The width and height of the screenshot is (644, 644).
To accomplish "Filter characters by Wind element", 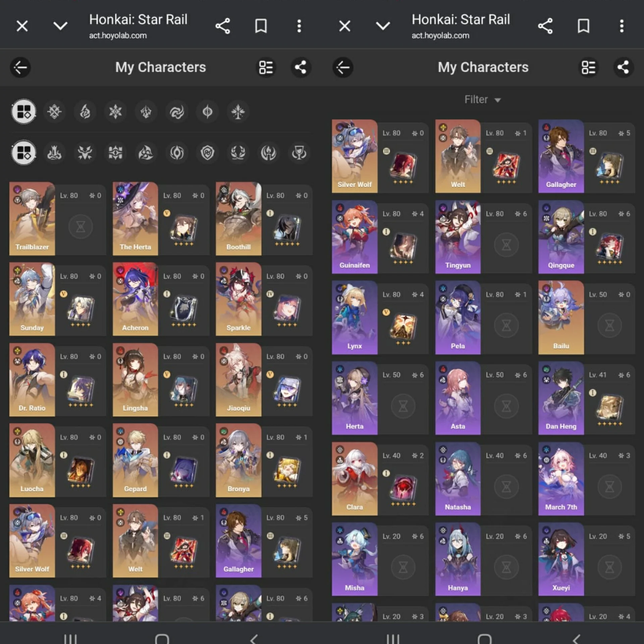I will click(177, 111).
